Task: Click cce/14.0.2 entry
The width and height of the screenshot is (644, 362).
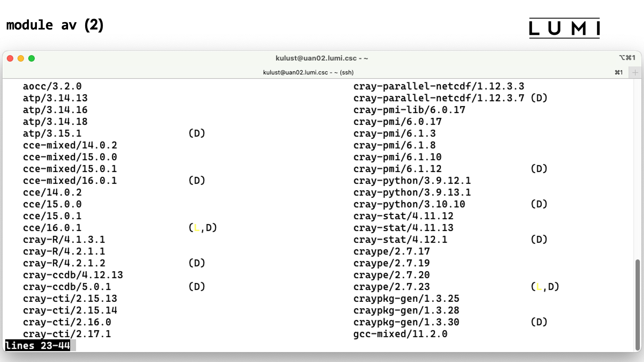Action: click(x=52, y=192)
